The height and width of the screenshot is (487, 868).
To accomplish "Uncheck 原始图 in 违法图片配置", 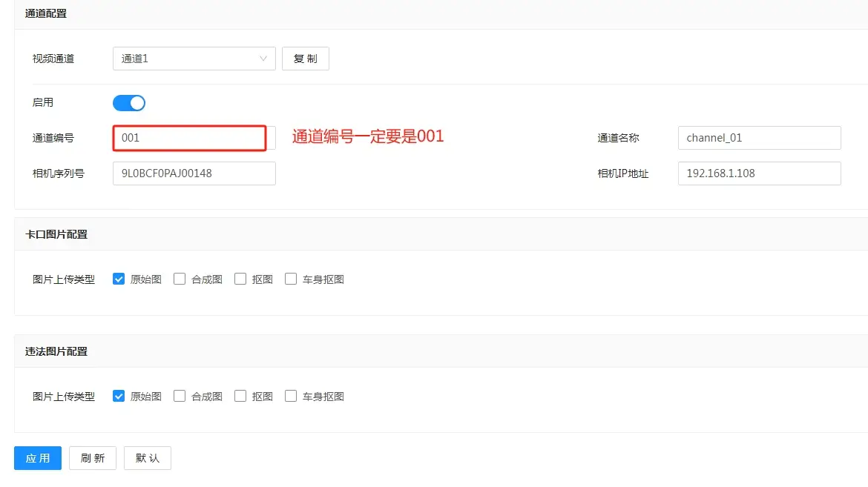I will [x=119, y=397].
